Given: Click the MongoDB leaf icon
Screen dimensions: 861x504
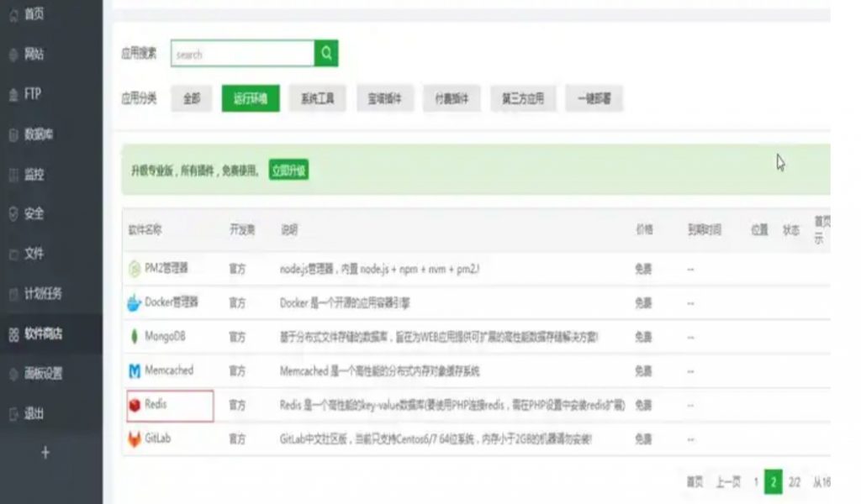Looking at the screenshot, I should (135, 336).
